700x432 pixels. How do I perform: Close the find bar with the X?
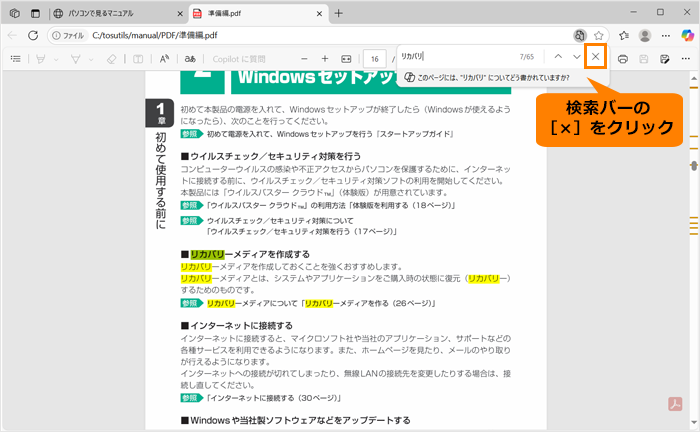pyautogui.click(x=596, y=57)
